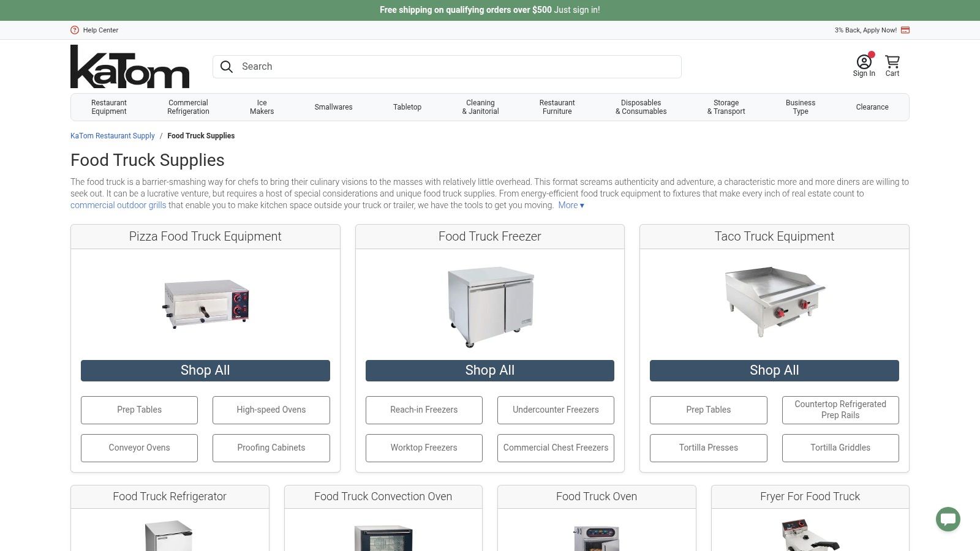Viewport: 980px width, 551px height.
Task: Click the pizza oven product image
Action: click(206, 304)
